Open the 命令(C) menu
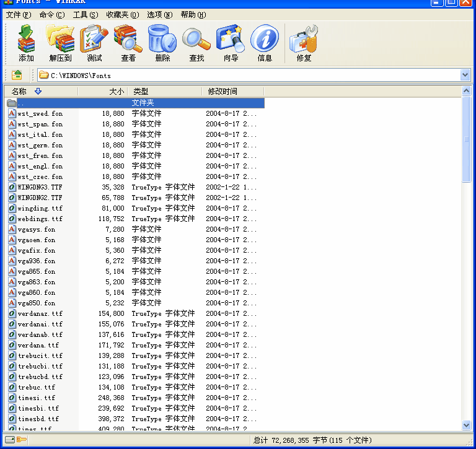The image size is (476, 449). click(52, 15)
